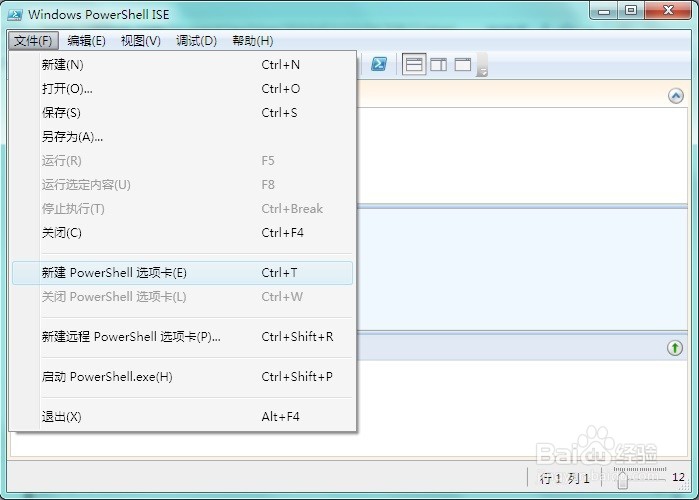Image resolution: width=699 pixels, height=500 pixels.
Task: Open the 帮助(H) menu
Action: 253,41
